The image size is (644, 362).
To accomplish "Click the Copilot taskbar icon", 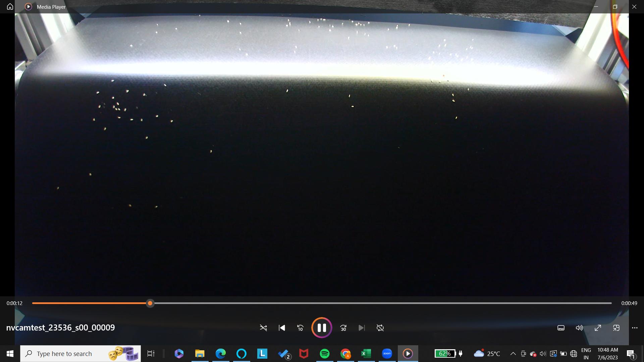I will 179,354.
